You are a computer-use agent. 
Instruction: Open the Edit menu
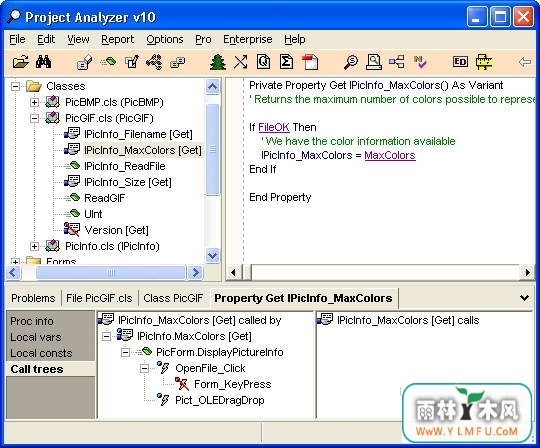point(46,39)
